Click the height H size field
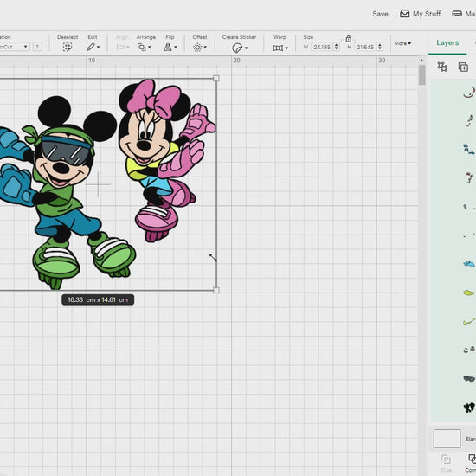Image resolution: width=476 pixels, height=476 pixels. pos(365,47)
